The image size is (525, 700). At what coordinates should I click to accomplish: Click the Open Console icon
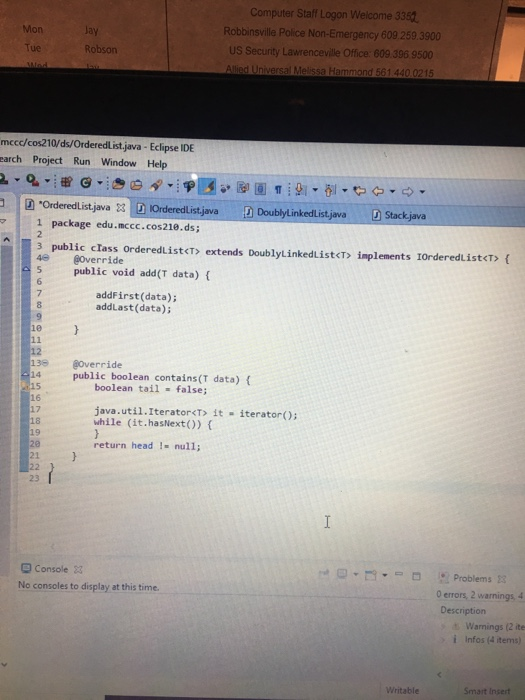[x=371, y=575]
